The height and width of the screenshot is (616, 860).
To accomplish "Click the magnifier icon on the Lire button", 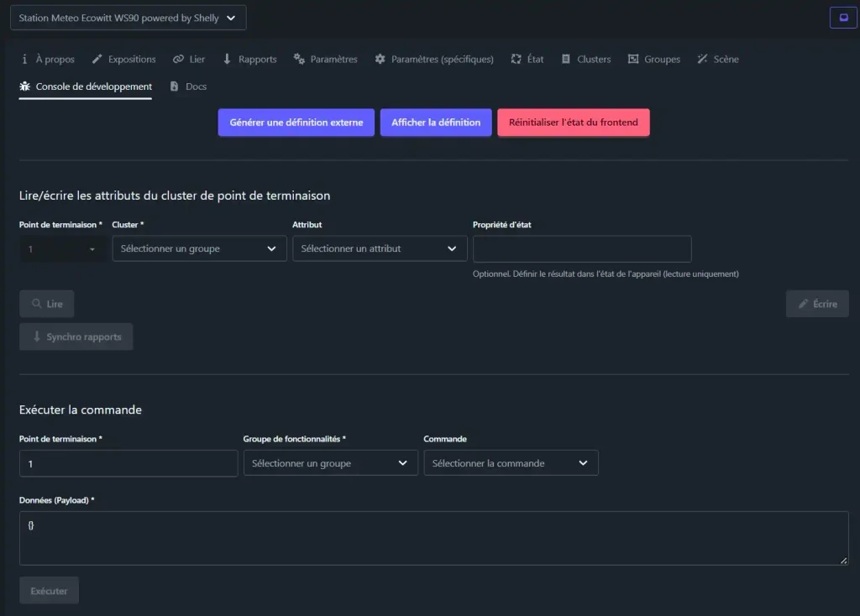I will point(36,304).
